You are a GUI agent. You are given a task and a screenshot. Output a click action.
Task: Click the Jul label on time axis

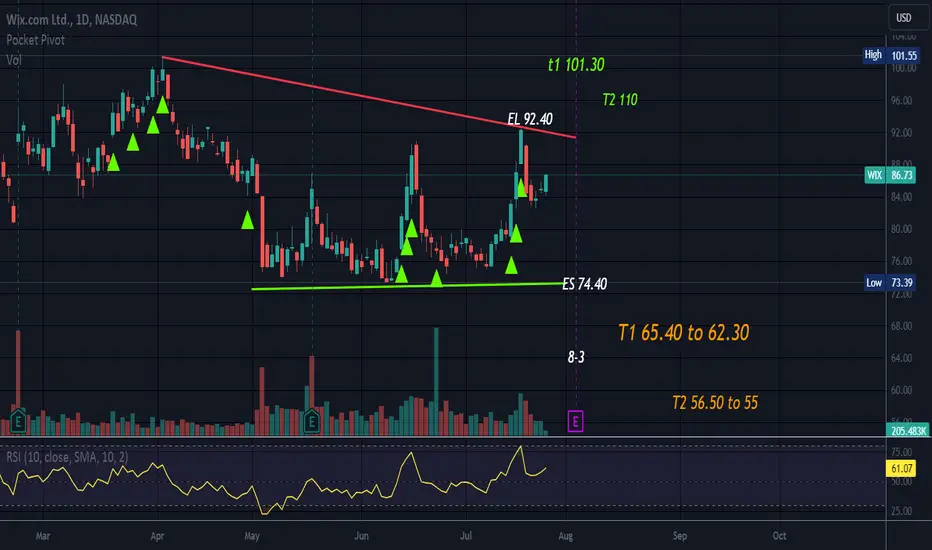coord(466,536)
